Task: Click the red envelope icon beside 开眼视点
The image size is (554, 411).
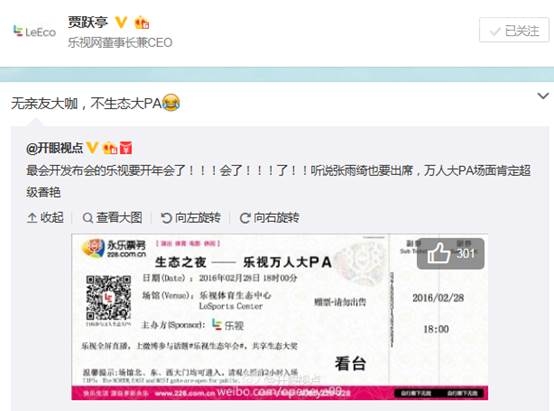Action: [x=126, y=148]
